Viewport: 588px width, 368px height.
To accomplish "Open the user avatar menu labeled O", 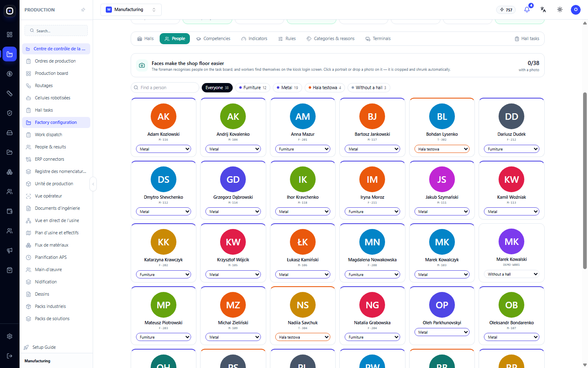I will pos(576,10).
